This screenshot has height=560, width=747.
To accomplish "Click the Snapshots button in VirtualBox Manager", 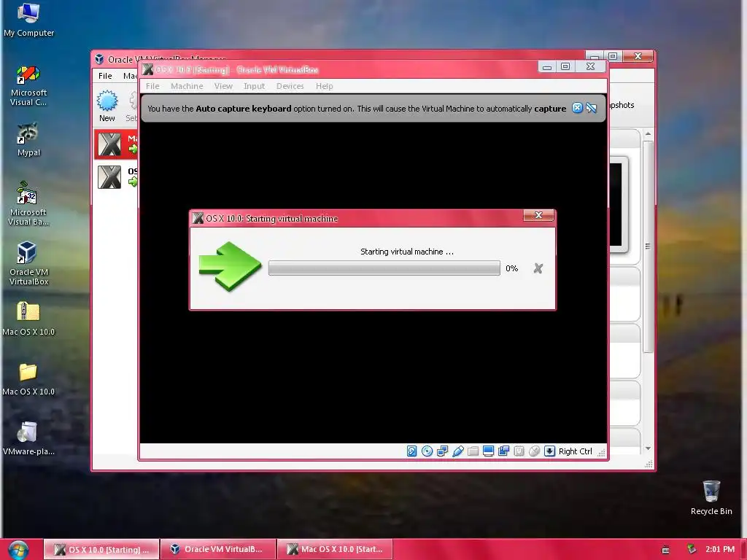I will click(x=622, y=105).
